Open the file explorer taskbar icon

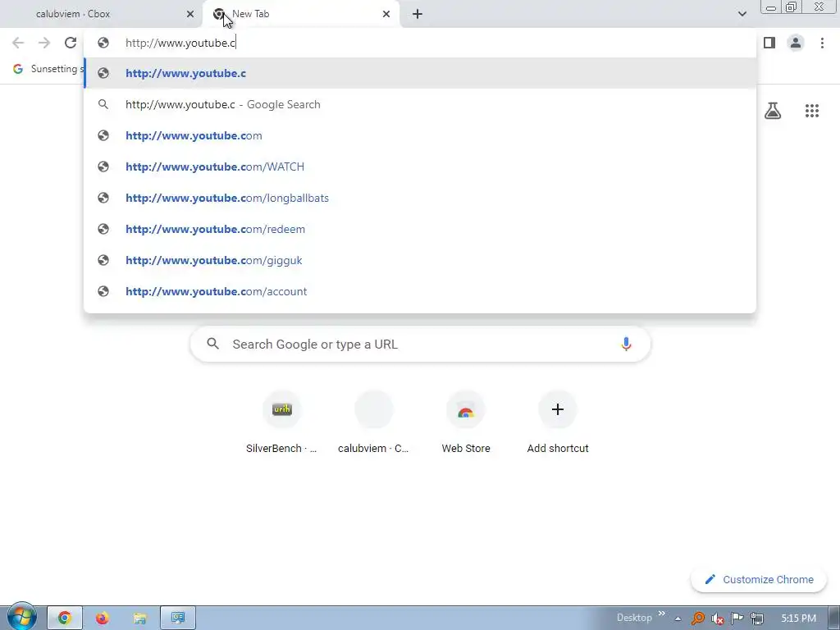pos(139,618)
